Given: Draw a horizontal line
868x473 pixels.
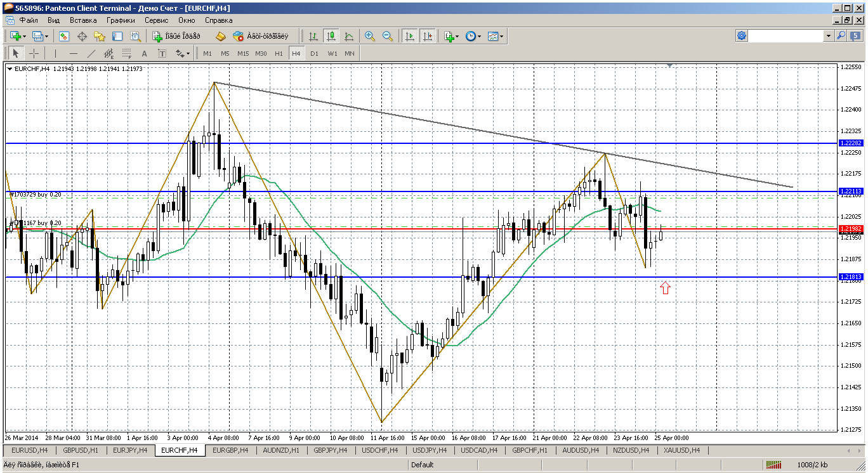Looking at the screenshot, I should point(74,53).
